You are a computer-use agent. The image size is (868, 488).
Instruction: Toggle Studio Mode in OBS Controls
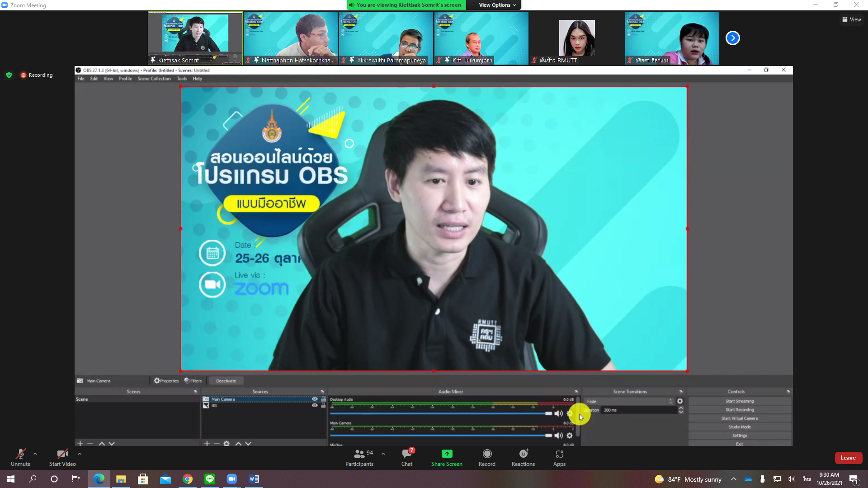[x=740, y=427]
